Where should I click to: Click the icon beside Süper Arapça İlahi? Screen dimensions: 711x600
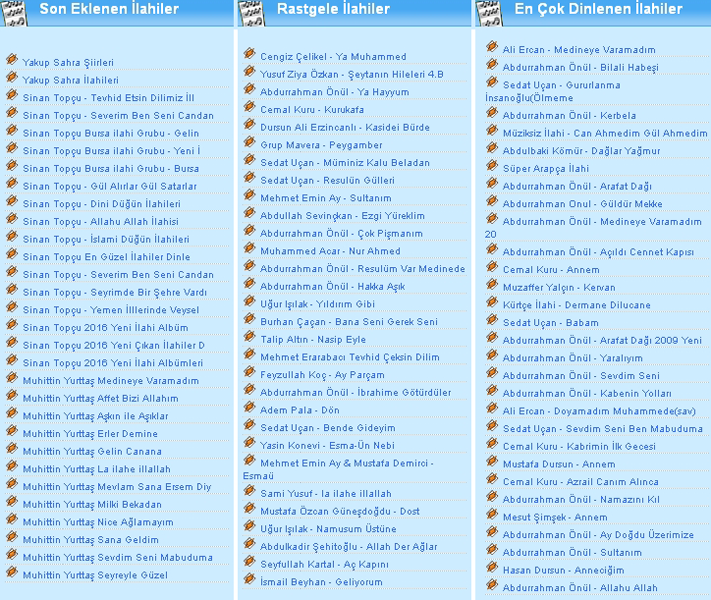(492, 165)
